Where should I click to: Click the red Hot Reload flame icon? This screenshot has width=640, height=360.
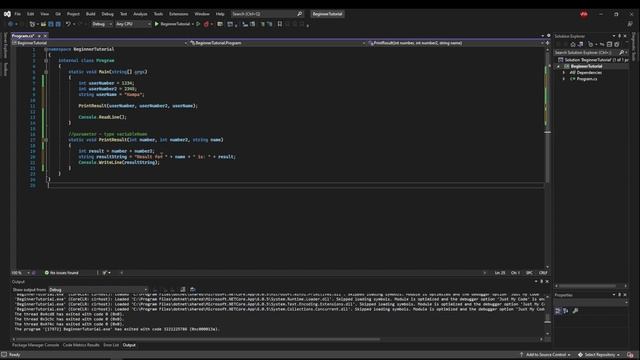pos(206,24)
